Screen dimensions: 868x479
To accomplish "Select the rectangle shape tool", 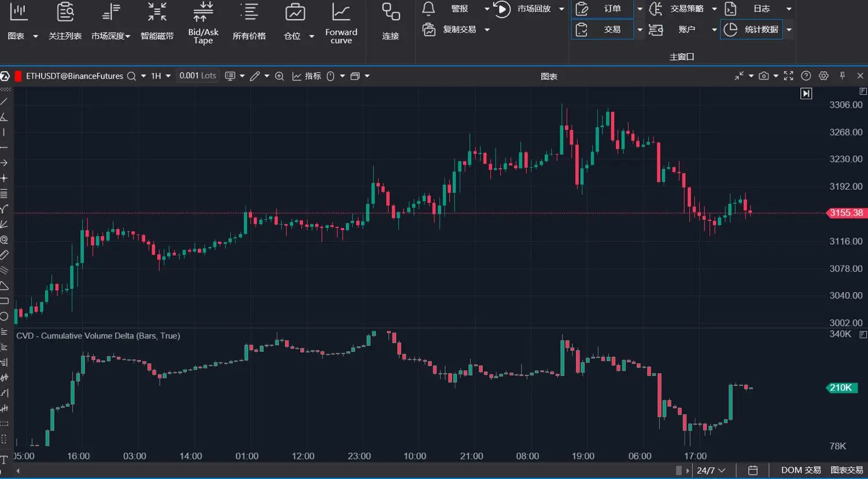I will pyautogui.click(x=4, y=301).
